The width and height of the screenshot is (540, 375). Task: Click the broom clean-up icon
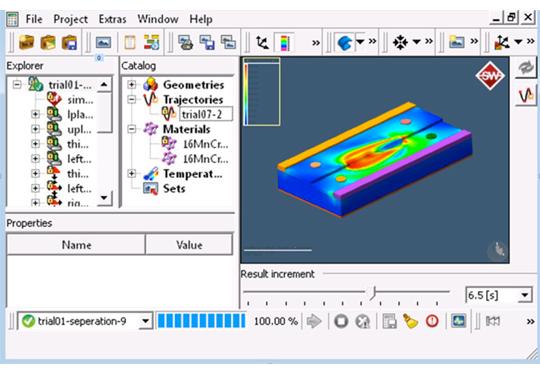point(410,321)
